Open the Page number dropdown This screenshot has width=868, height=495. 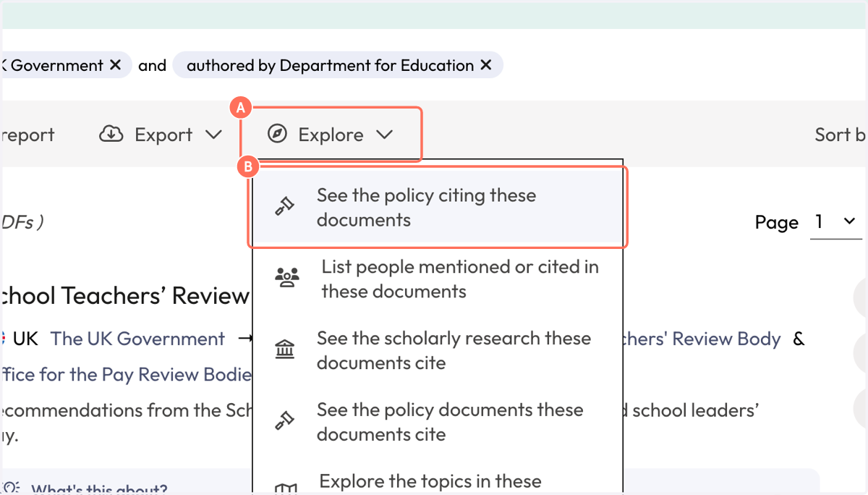click(835, 222)
